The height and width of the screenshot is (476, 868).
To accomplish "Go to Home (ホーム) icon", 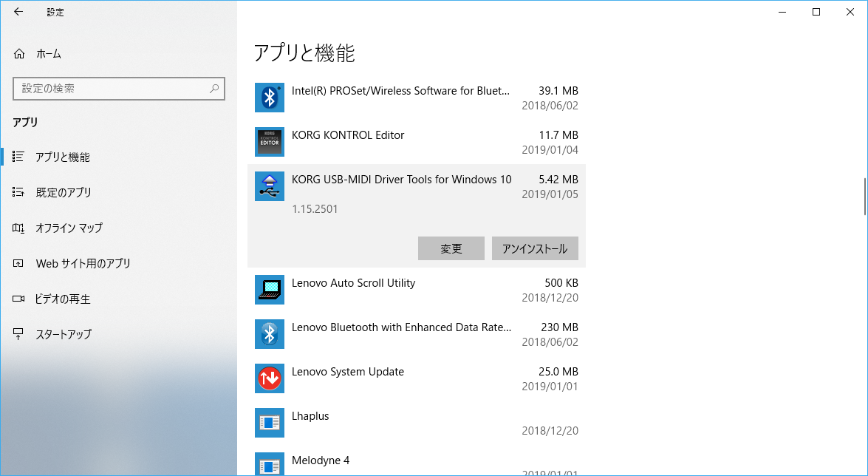I will point(18,54).
